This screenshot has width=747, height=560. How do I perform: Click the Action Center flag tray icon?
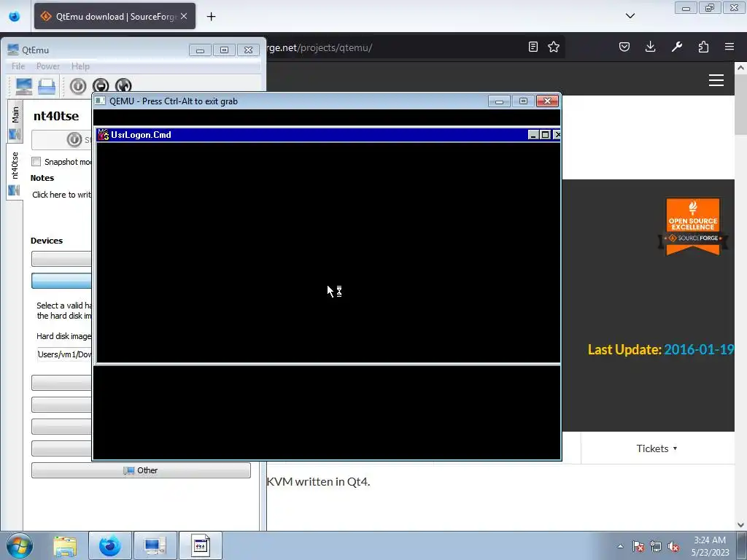638,546
